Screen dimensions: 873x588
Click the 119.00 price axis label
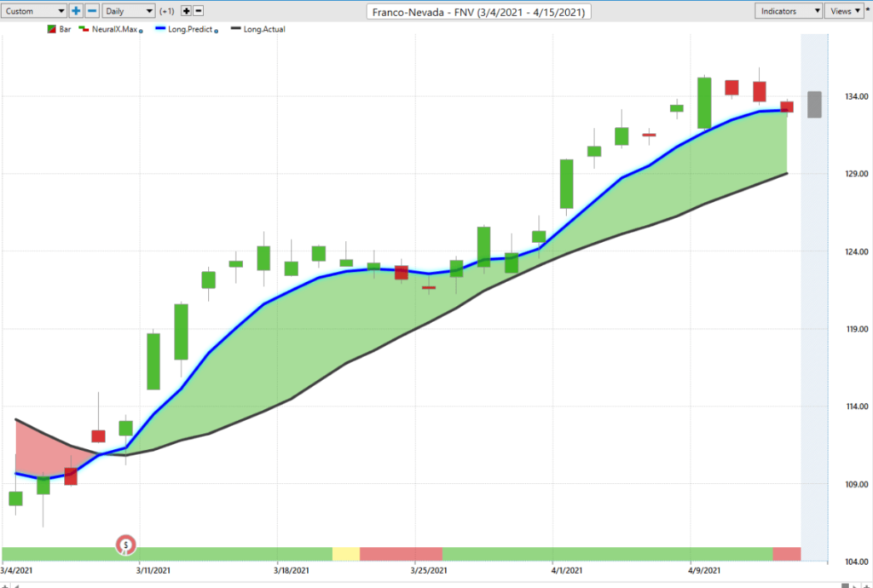(856, 329)
